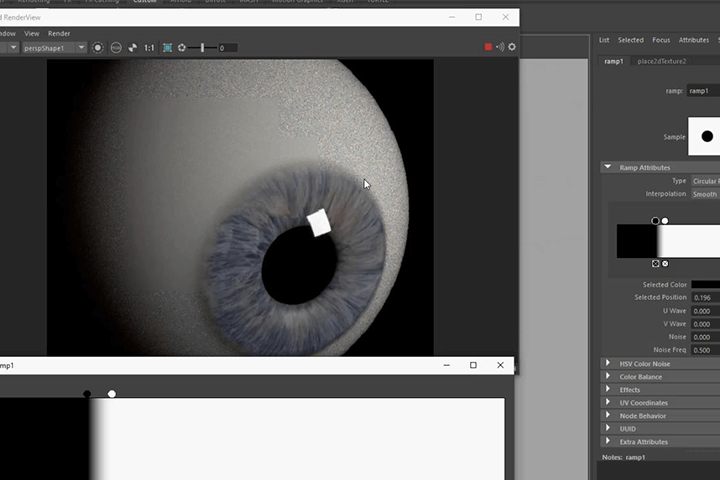Viewport: 720px width, 480px height.
Task: Click the alpha channel checker icon
Action: 133,48
